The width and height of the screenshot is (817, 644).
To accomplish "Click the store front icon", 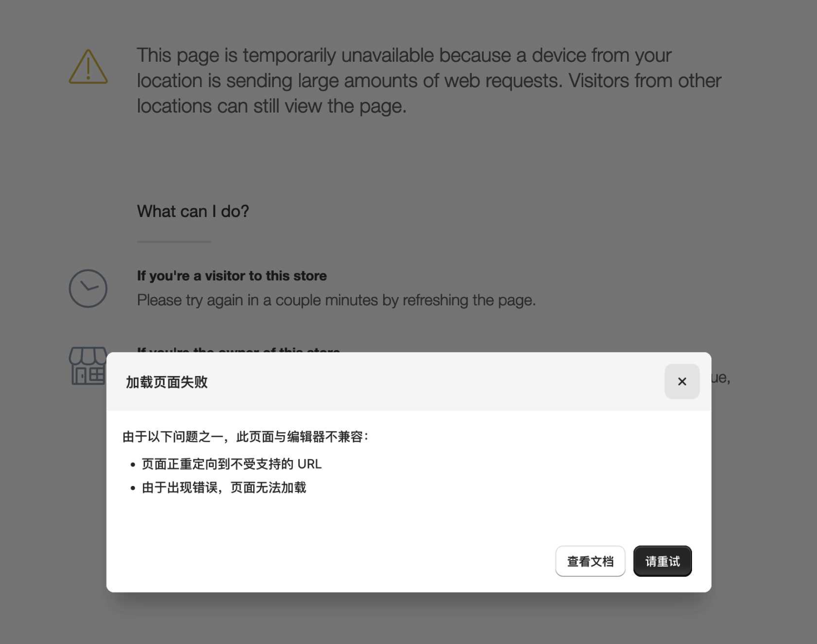I will [x=88, y=366].
